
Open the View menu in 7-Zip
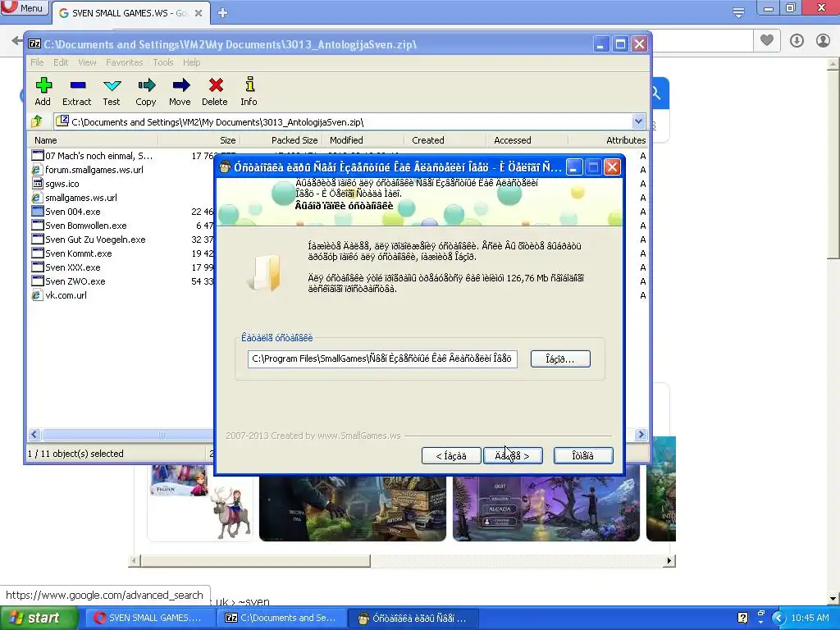pyautogui.click(x=87, y=62)
